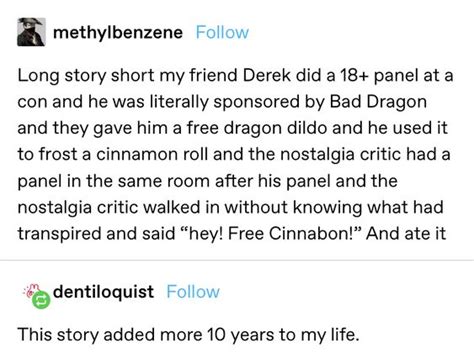Click the divider line between the posts

(237, 260)
